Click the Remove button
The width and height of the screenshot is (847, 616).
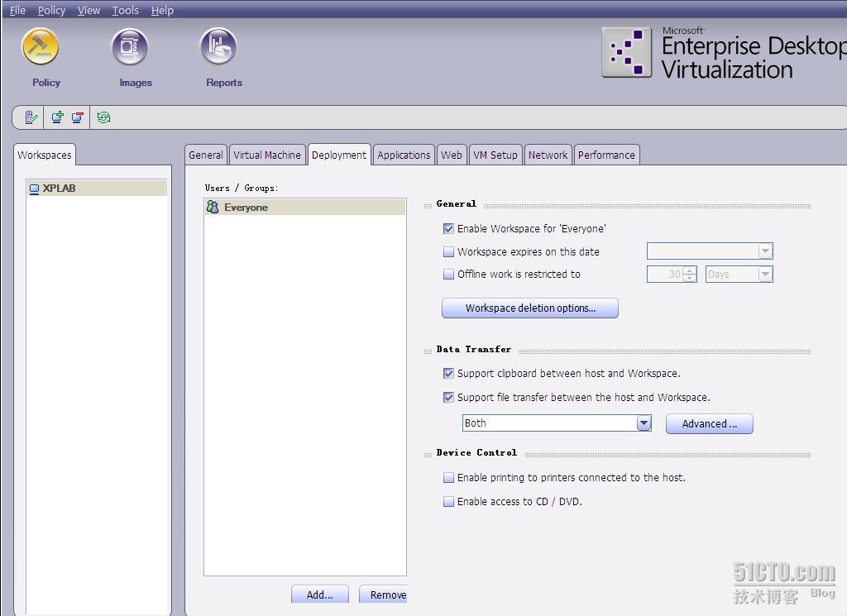[383, 595]
